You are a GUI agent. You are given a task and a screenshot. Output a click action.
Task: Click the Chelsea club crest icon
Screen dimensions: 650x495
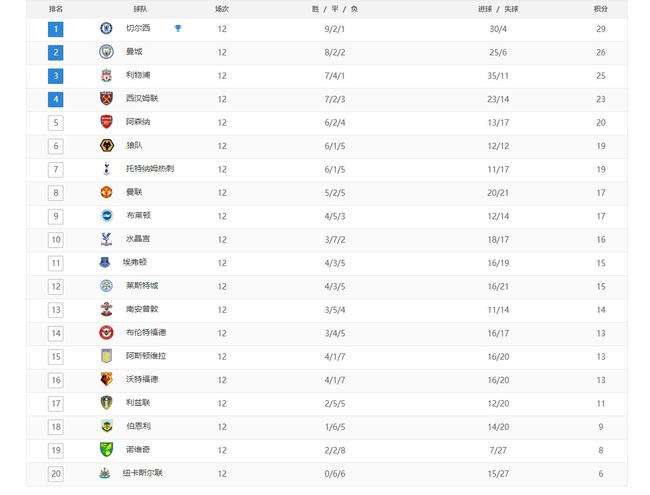click(x=107, y=28)
